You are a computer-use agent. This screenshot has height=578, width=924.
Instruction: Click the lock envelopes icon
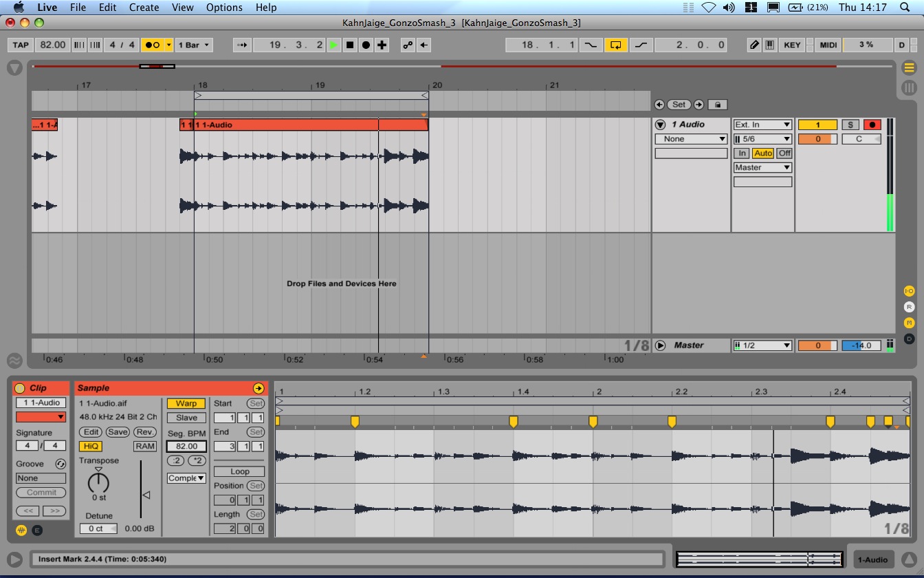click(x=717, y=105)
